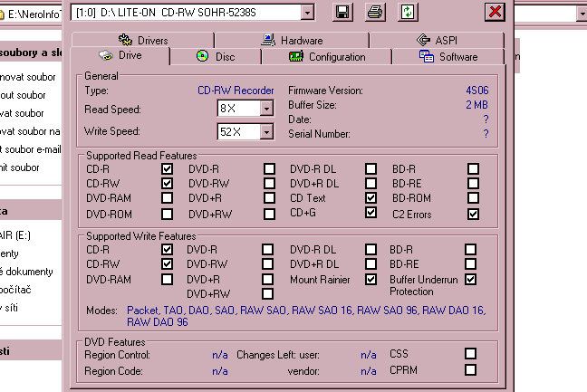Toggle Buffer Underrun Protection checkbox
Image resolution: width=587 pixels, height=392 pixels.
(470, 280)
